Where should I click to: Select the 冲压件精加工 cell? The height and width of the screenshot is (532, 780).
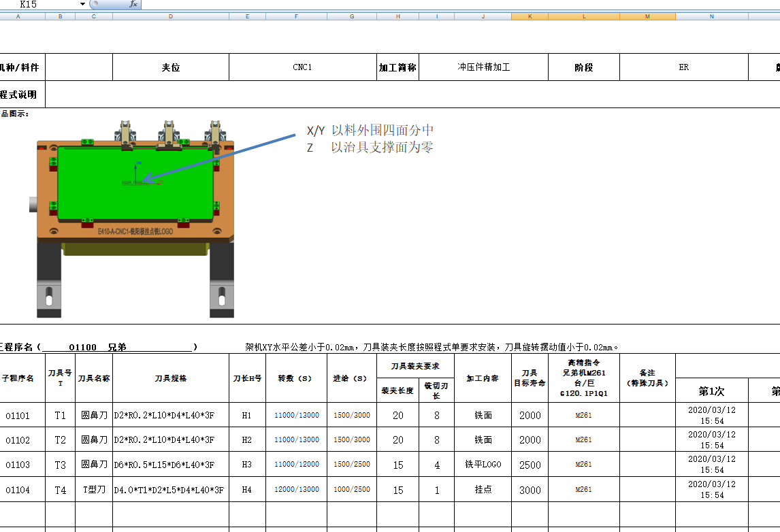[x=483, y=67]
